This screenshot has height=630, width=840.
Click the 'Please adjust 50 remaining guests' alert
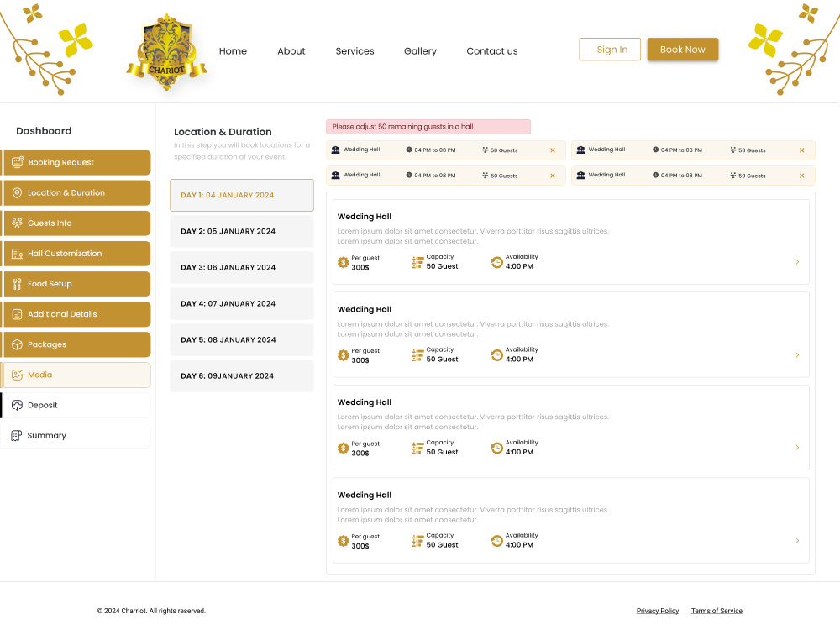(428, 127)
